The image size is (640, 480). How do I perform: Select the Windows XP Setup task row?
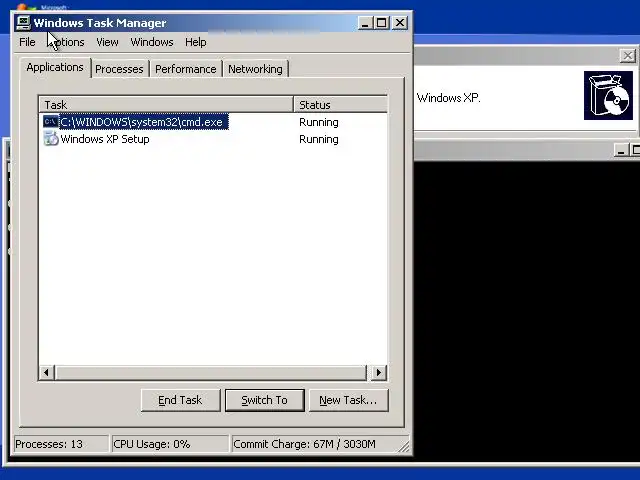(213, 139)
